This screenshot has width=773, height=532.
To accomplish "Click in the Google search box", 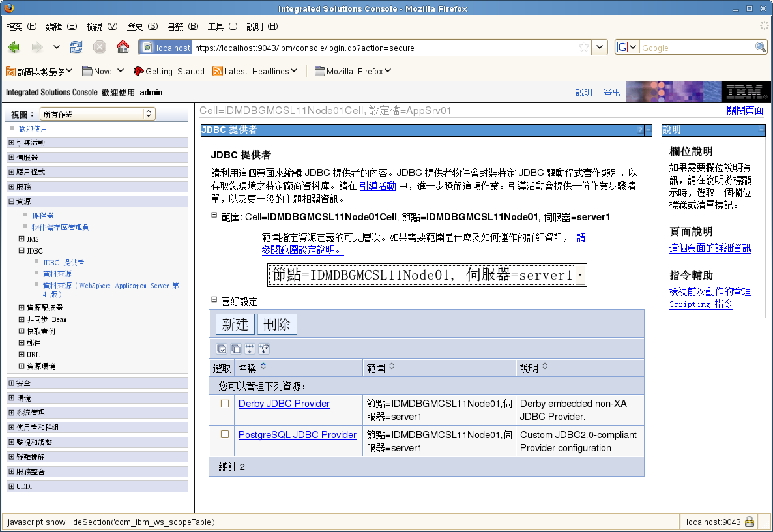I will (x=697, y=48).
